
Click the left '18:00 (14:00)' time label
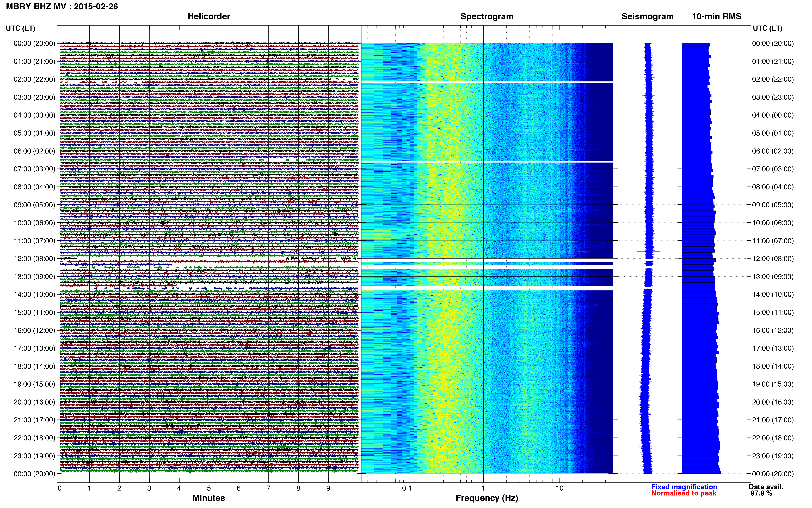[x=34, y=366]
